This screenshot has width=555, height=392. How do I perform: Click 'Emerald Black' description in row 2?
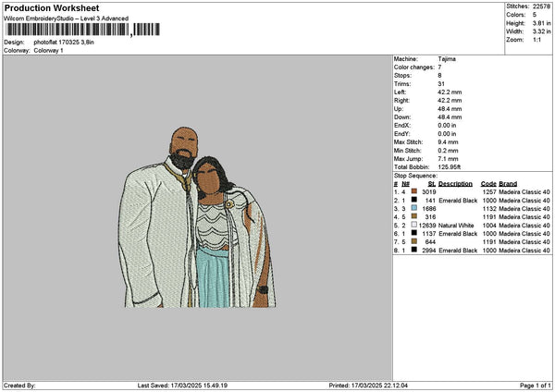pyautogui.click(x=458, y=201)
